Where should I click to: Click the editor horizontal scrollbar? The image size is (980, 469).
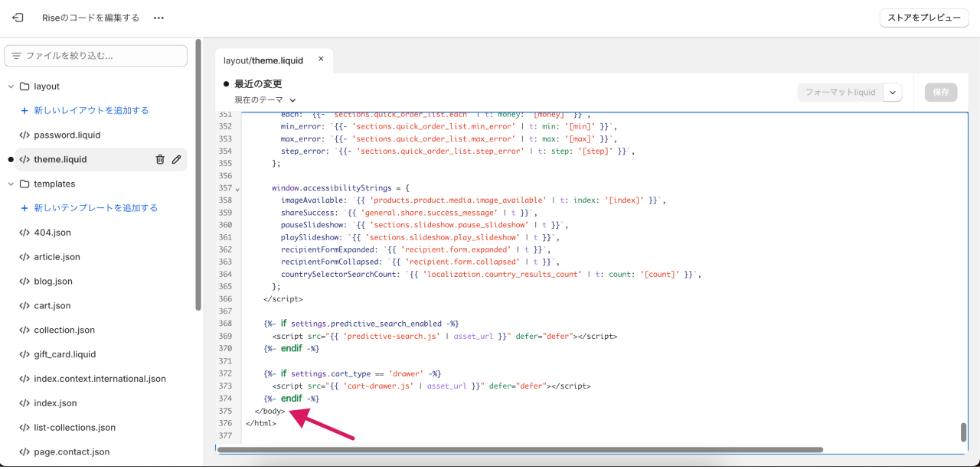(x=521, y=450)
